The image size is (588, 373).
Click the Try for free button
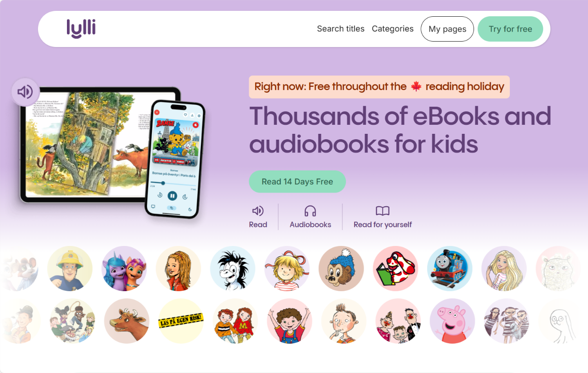(510, 29)
